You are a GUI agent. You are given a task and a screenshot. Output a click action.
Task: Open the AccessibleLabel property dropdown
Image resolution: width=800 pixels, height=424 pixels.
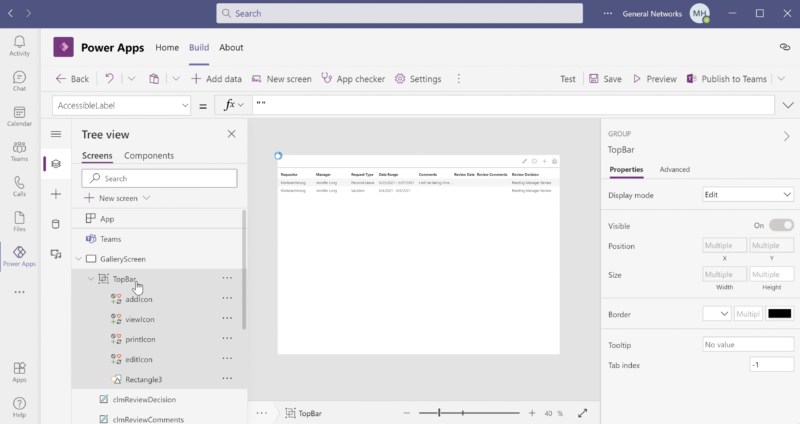tap(121, 105)
